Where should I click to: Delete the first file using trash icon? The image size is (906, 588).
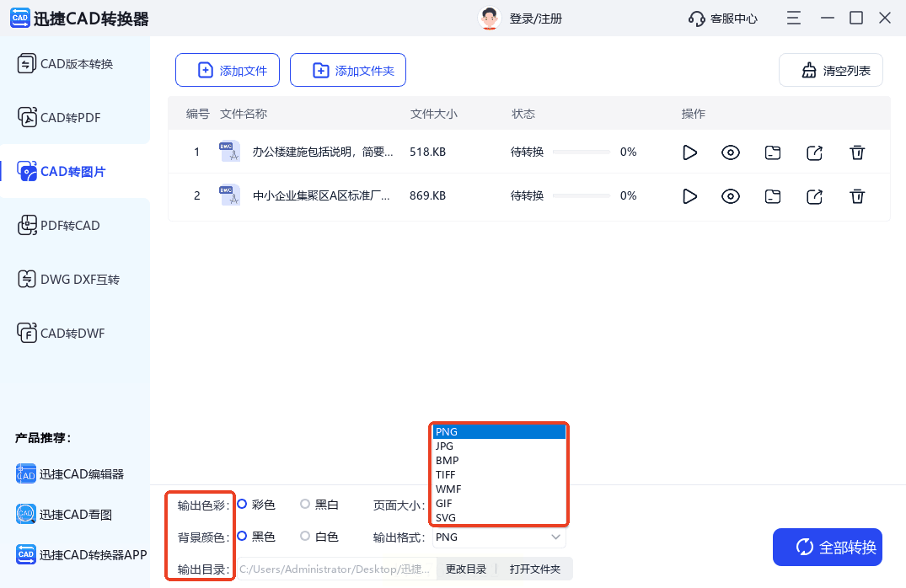click(857, 152)
